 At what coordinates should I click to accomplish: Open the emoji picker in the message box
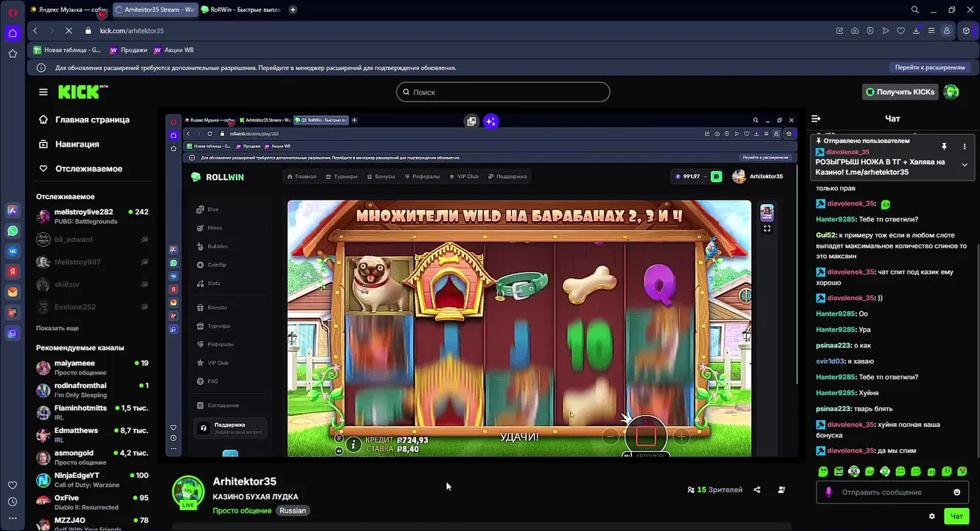point(957,493)
